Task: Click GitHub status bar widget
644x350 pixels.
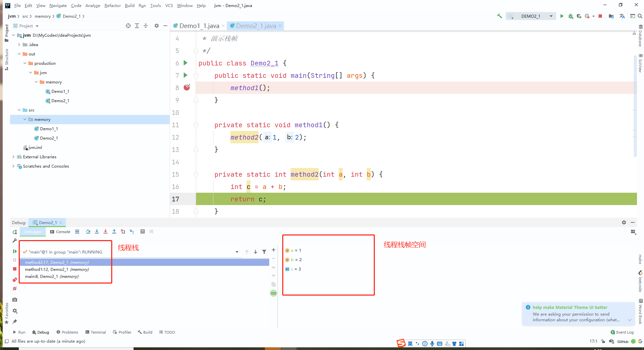Action: click(x=623, y=341)
